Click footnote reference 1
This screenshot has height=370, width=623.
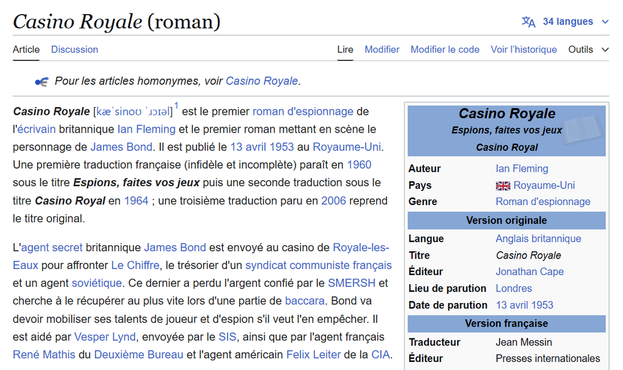(x=176, y=106)
